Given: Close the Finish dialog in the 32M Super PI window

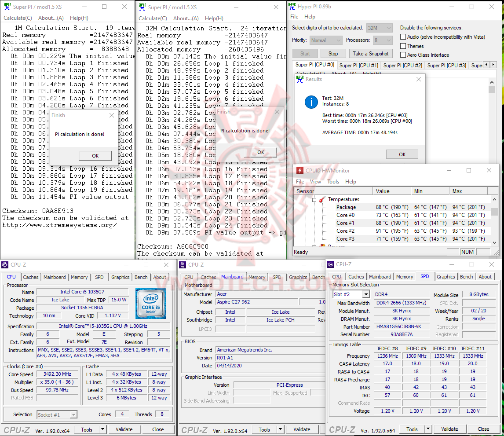Looking at the screenshot, I should tap(277, 112).
